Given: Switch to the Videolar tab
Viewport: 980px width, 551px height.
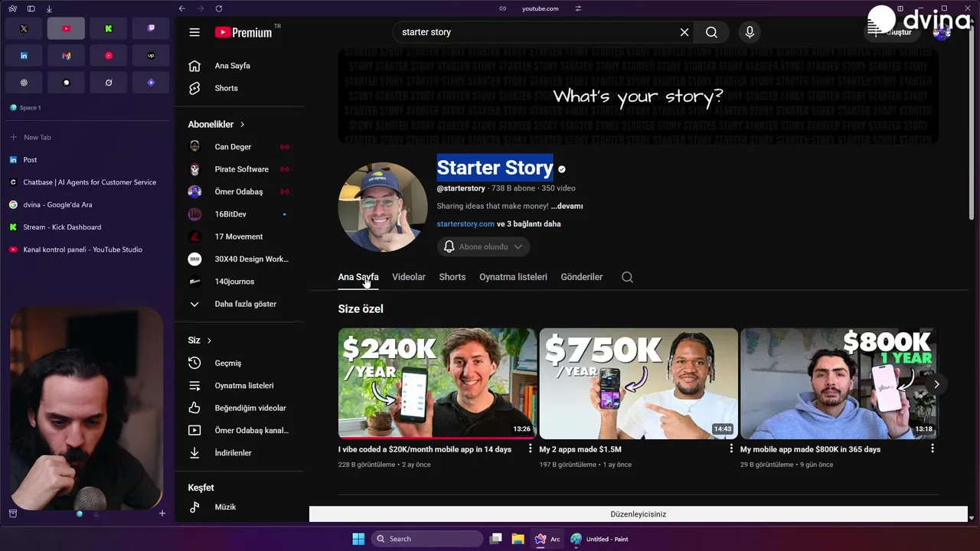Looking at the screenshot, I should coord(409,277).
